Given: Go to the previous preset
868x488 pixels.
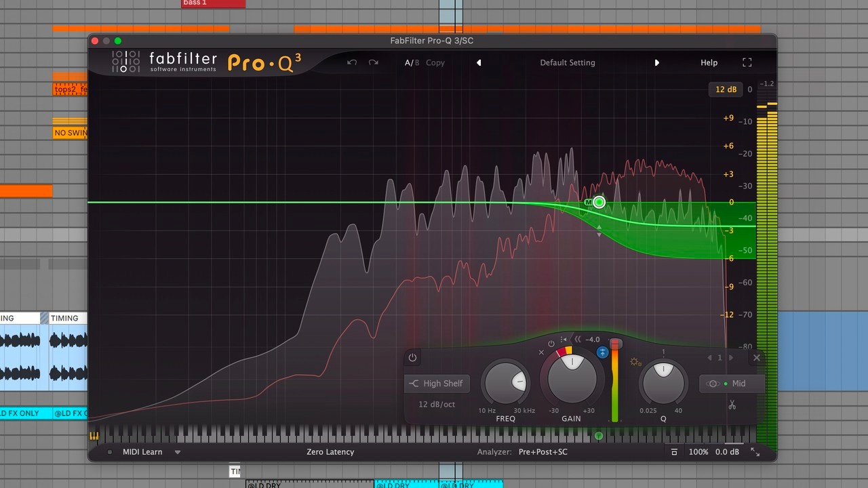Looking at the screenshot, I should [479, 62].
